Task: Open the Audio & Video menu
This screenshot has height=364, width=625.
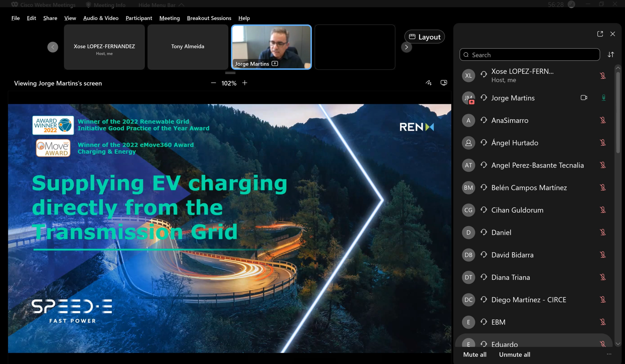Action: click(x=101, y=18)
